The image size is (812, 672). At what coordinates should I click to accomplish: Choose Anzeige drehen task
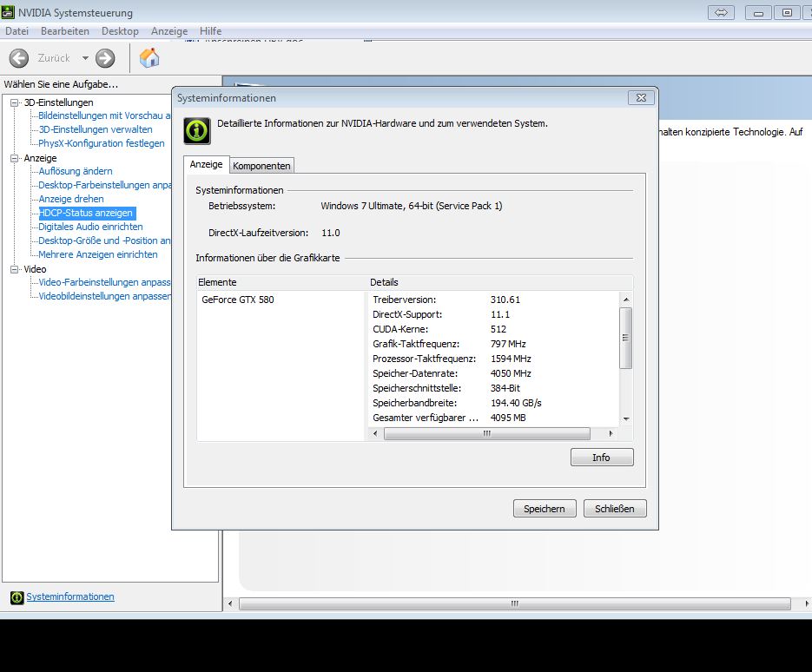click(x=71, y=199)
